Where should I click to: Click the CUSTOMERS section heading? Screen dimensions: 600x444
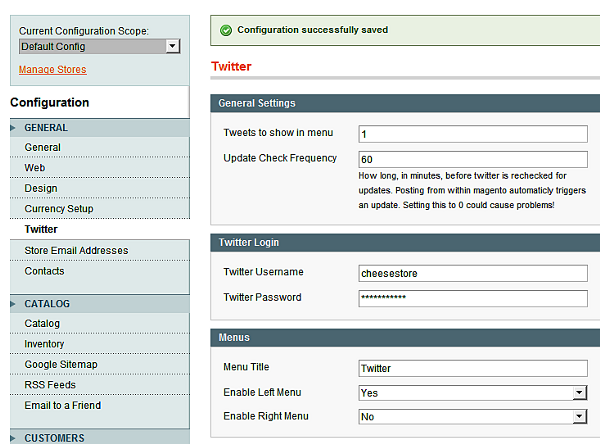click(x=54, y=438)
